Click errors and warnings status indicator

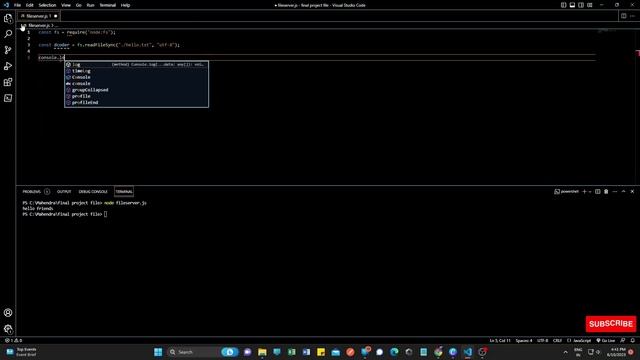click(x=13, y=340)
